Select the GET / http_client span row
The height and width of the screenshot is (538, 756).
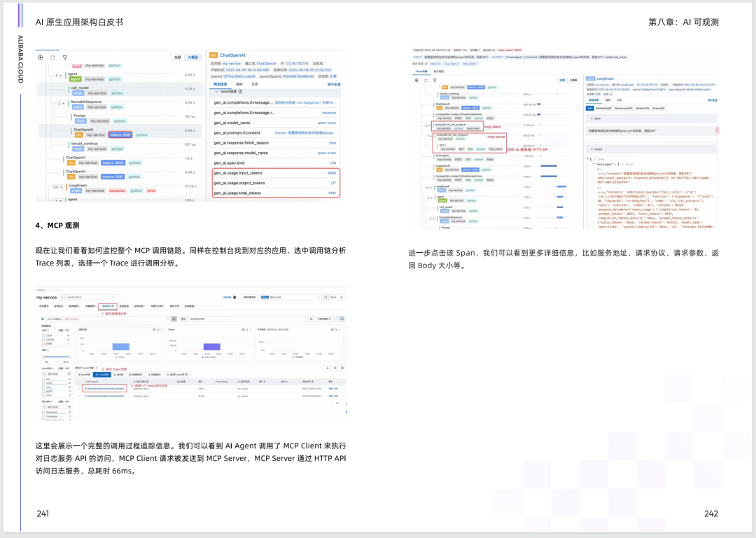(470, 147)
